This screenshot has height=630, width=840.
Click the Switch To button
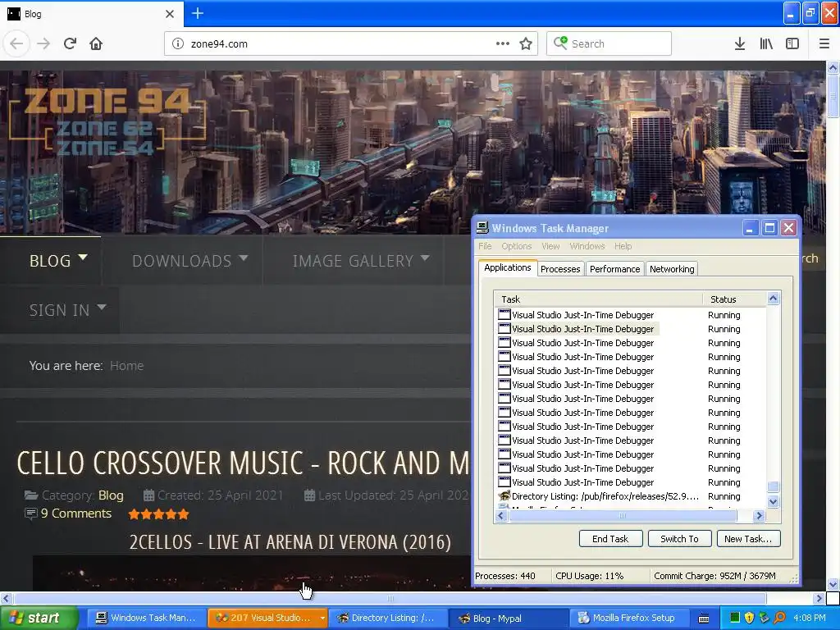[x=679, y=539]
